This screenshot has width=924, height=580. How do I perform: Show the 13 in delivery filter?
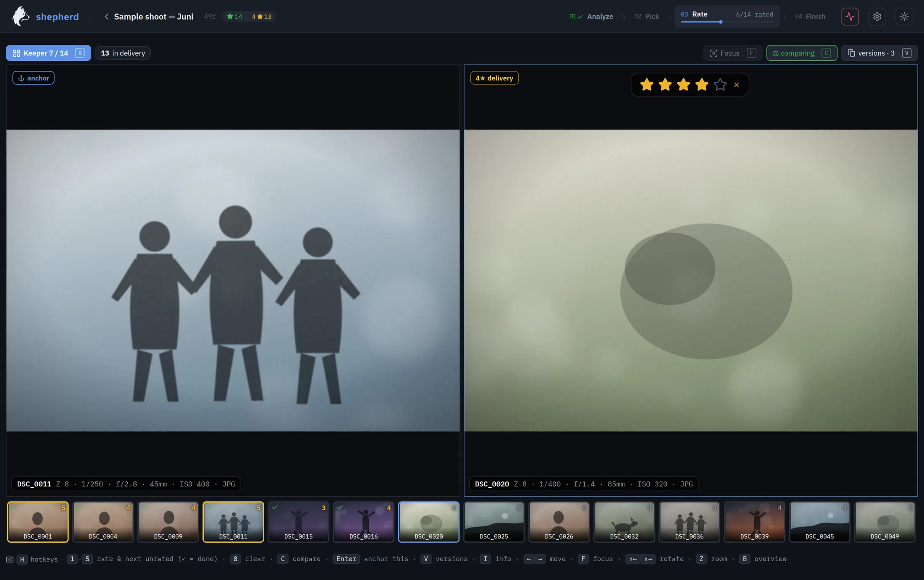click(x=123, y=53)
